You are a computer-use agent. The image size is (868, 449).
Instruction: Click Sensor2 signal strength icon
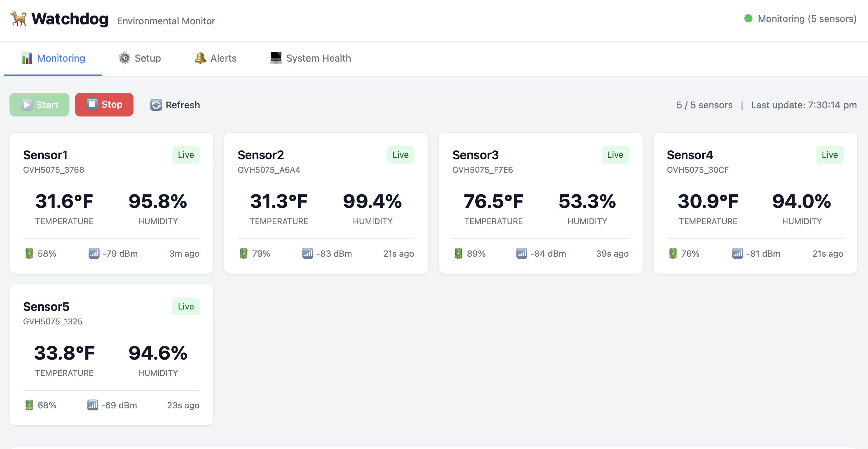click(308, 253)
